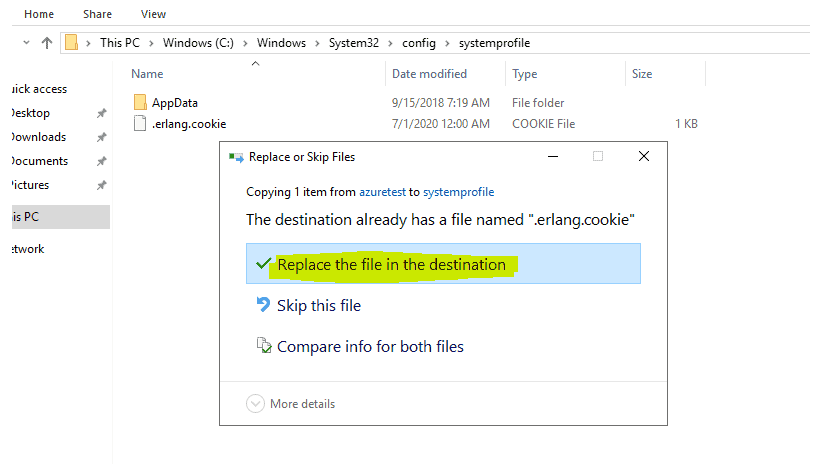
Task: Switch to the View ribbon tab
Action: click(153, 14)
